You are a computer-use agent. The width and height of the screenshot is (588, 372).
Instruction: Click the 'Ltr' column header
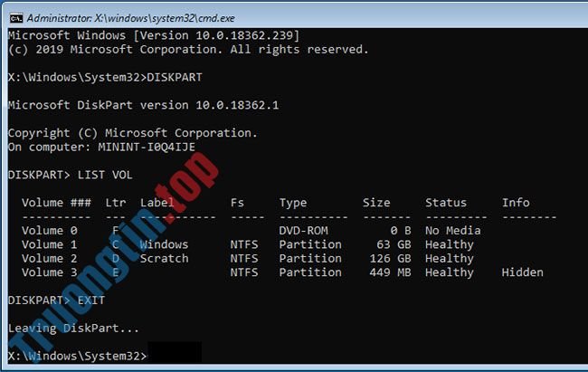click(116, 203)
